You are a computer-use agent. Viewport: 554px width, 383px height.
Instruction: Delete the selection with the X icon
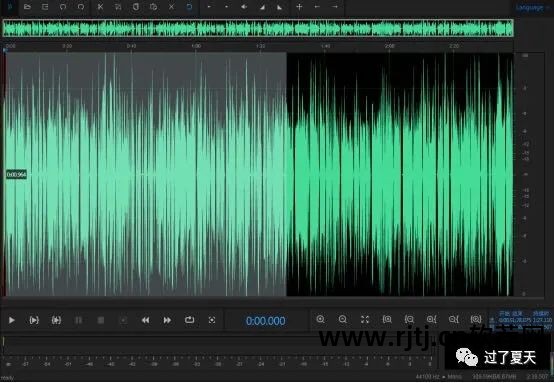point(171,7)
